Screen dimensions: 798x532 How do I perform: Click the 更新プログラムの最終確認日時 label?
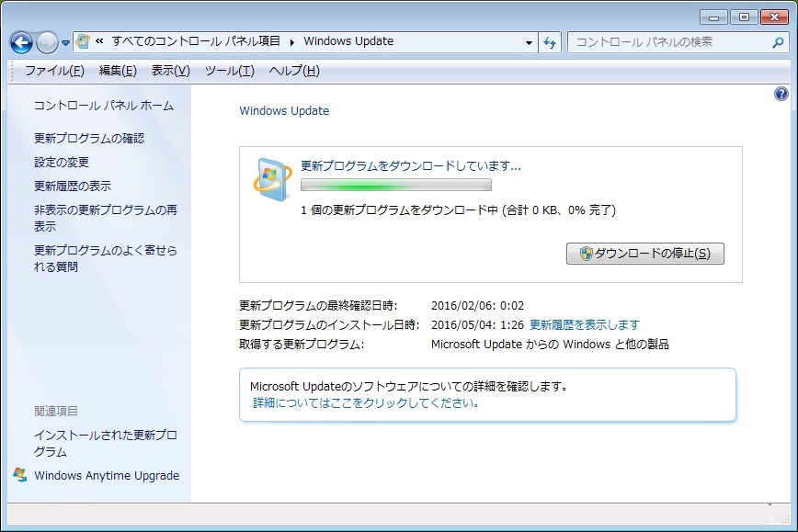click(x=318, y=306)
